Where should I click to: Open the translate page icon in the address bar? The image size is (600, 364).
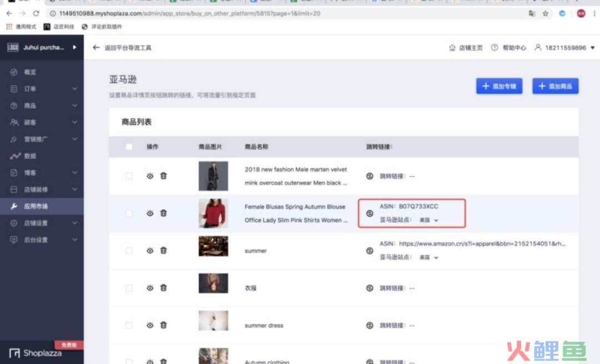(532, 13)
